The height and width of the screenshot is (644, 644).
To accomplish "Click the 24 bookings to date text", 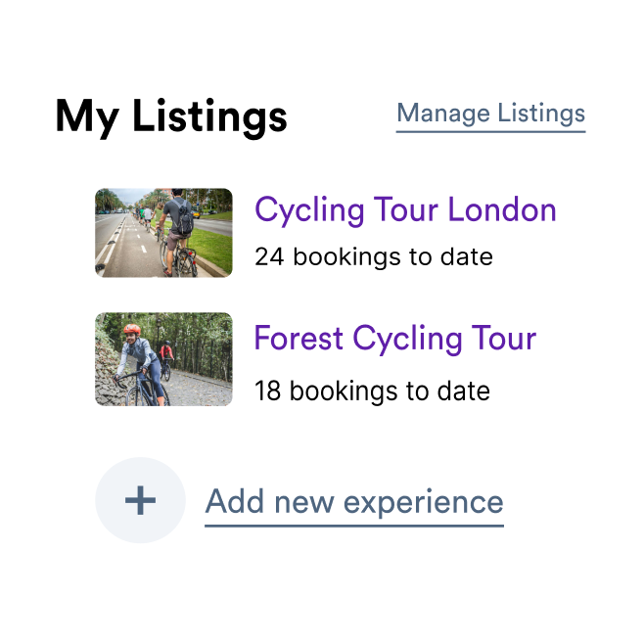I will pos(373,257).
